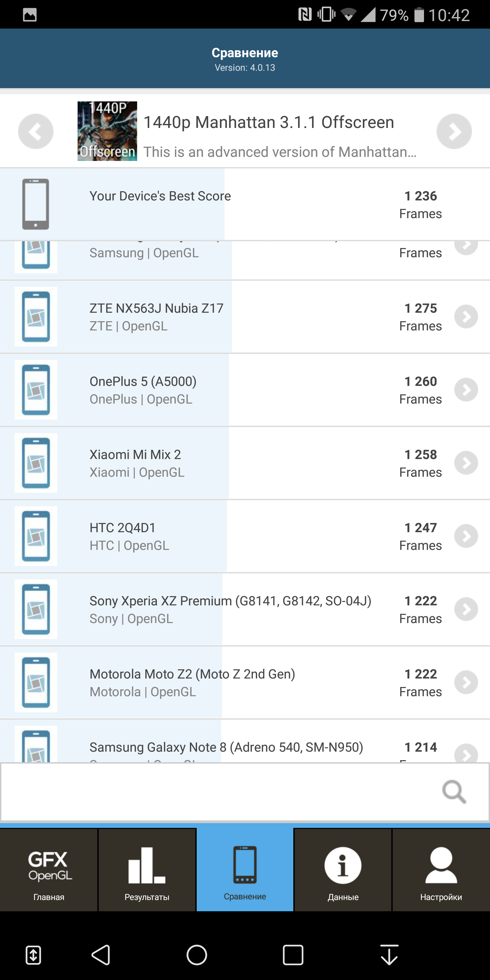Tap the search magnifier icon

point(454,792)
